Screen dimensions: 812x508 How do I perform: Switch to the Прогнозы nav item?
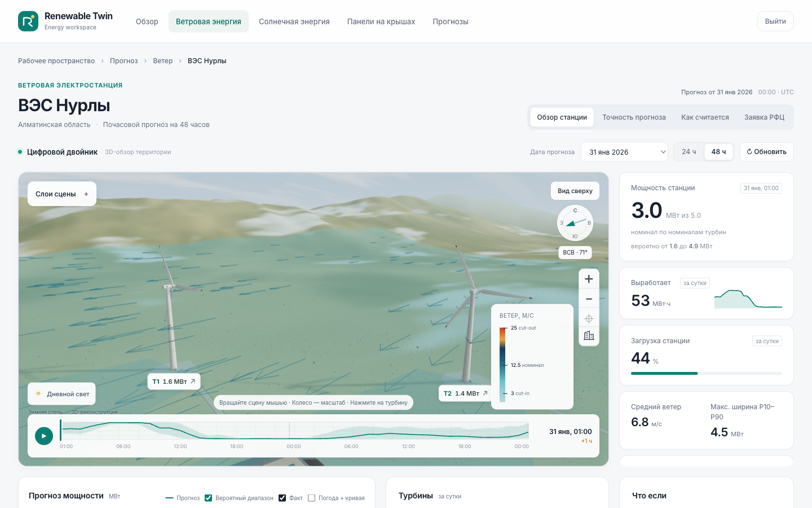tap(451, 21)
